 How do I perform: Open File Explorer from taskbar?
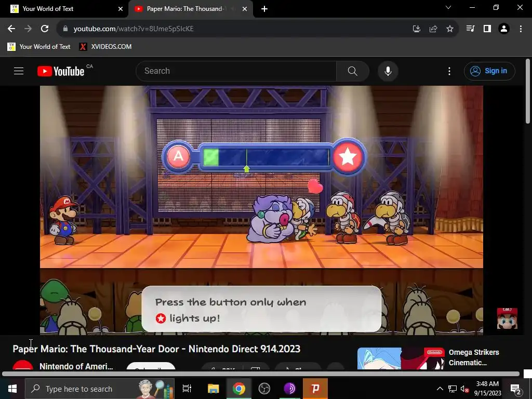click(213, 389)
